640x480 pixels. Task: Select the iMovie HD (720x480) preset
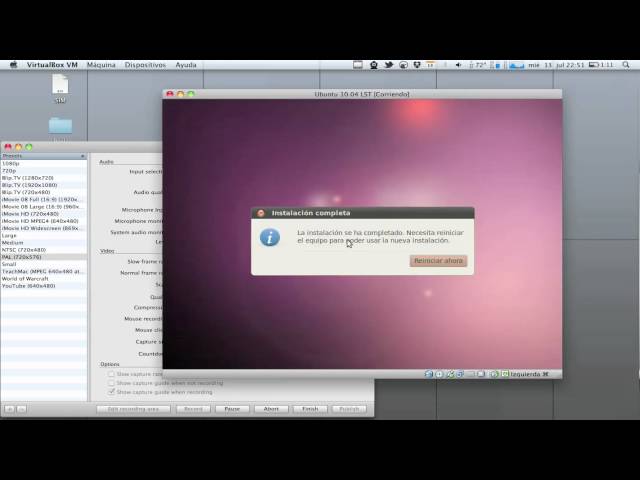[x=44, y=214]
